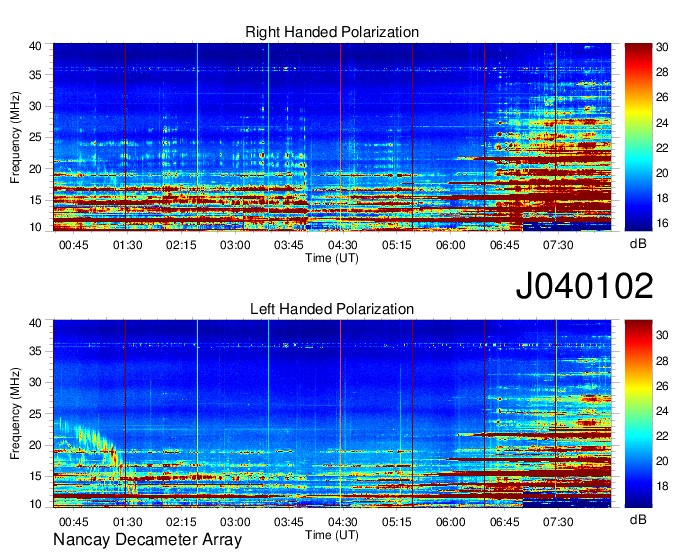Click the "Right Handed Polarization" plot title
The width and height of the screenshot is (680, 552).
coord(332,32)
